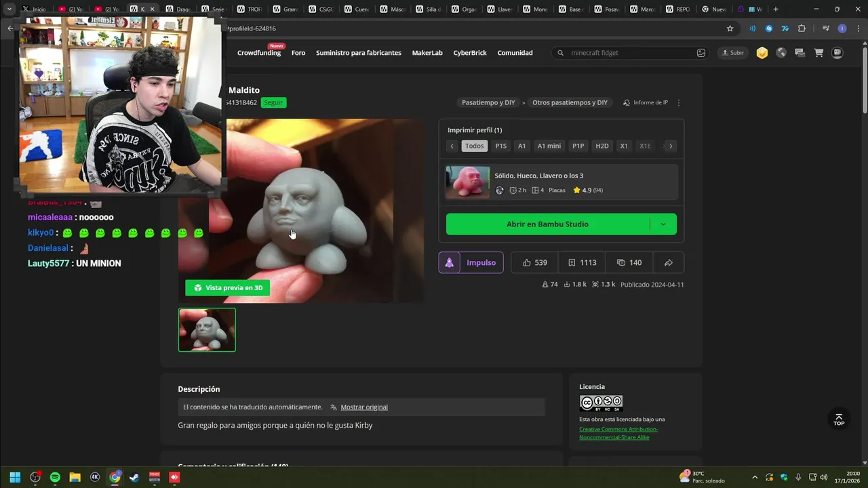The image size is (868, 488).
Task: Like the model with 539 likes
Action: tap(535, 263)
